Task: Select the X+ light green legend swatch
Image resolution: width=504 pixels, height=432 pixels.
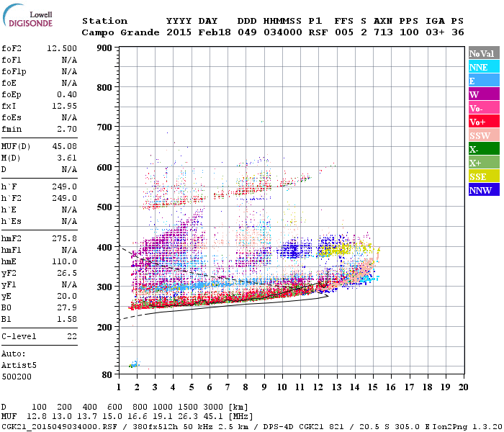Action: (484, 162)
